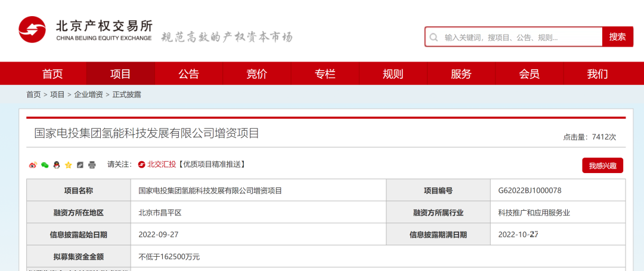Focus the keyword search input field
644x271 pixels.
point(519,37)
